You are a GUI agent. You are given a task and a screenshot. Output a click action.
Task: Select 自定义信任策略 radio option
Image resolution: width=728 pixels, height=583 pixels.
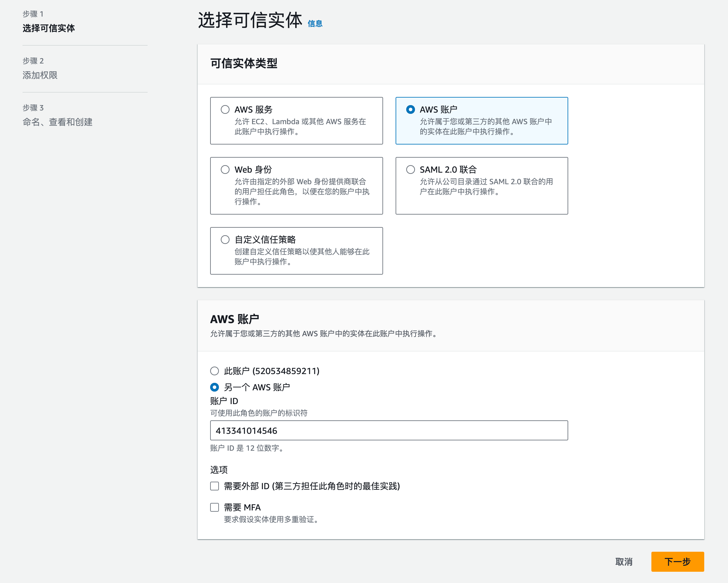(x=225, y=240)
